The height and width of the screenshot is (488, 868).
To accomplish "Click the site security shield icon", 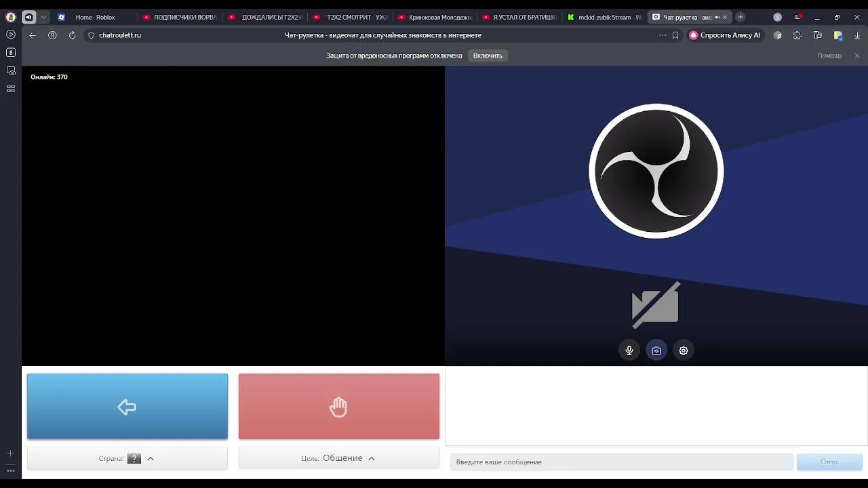I will coord(92,35).
